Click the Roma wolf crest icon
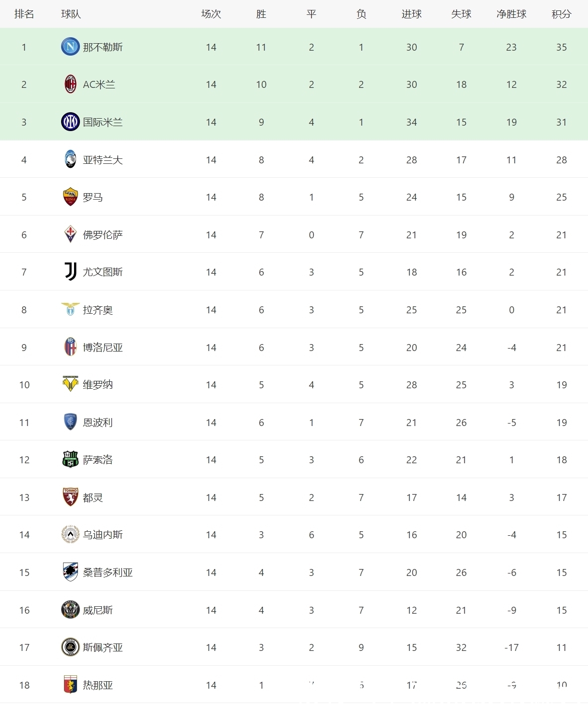588x711 pixels. point(71,197)
